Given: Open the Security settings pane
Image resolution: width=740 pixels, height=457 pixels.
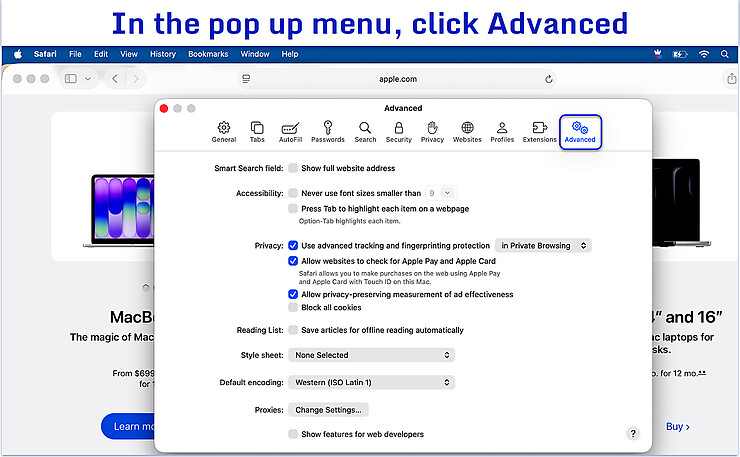Looking at the screenshot, I should point(399,132).
